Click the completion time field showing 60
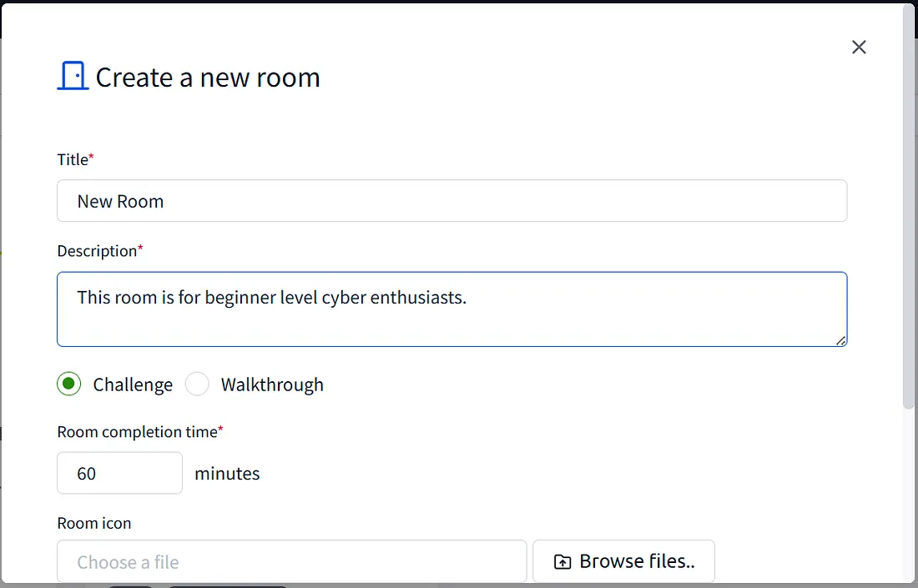The image size is (918, 588). [x=119, y=472]
